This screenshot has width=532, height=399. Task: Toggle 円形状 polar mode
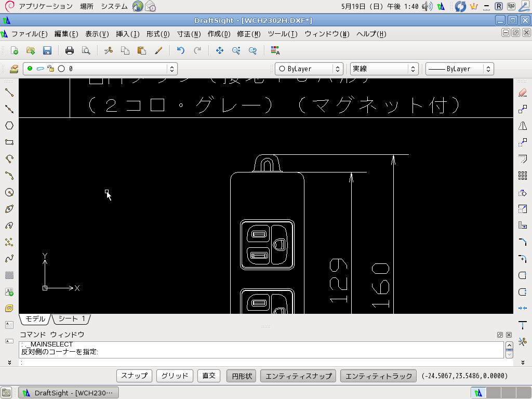pos(242,376)
